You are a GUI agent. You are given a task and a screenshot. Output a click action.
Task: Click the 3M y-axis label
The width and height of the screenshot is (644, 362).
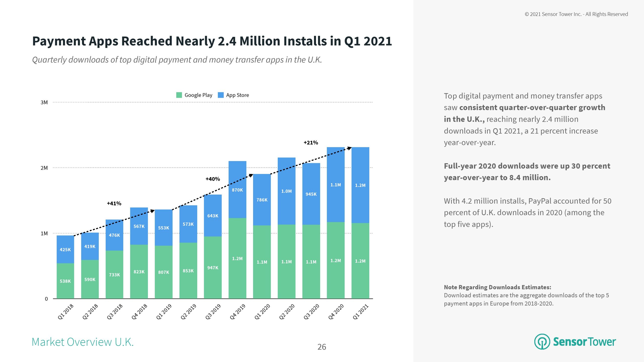tap(44, 102)
